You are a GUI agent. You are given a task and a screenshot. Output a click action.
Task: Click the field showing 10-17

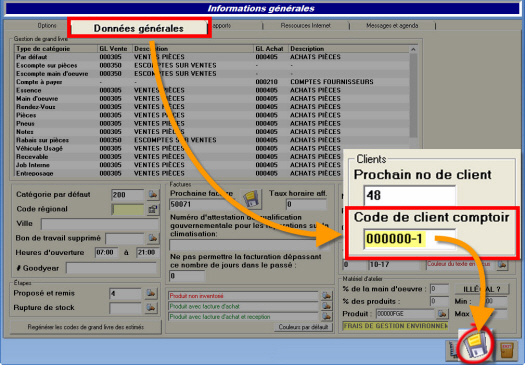tap(394, 265)
